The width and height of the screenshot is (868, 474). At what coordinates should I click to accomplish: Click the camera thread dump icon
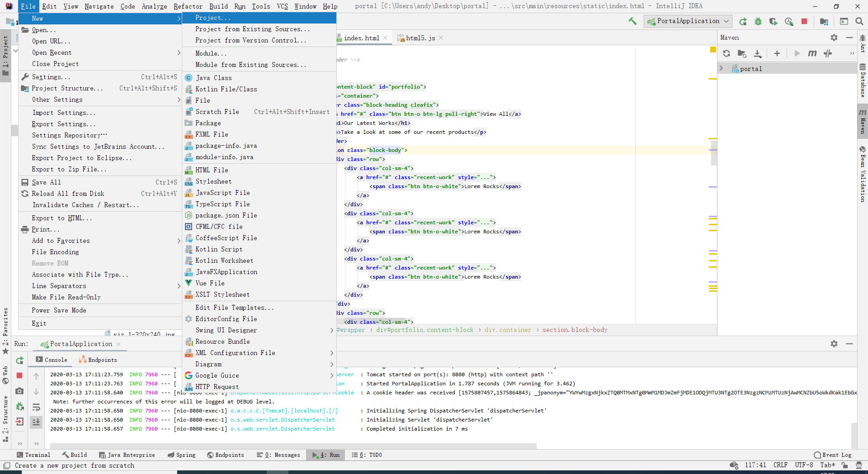tap(19, 391)
